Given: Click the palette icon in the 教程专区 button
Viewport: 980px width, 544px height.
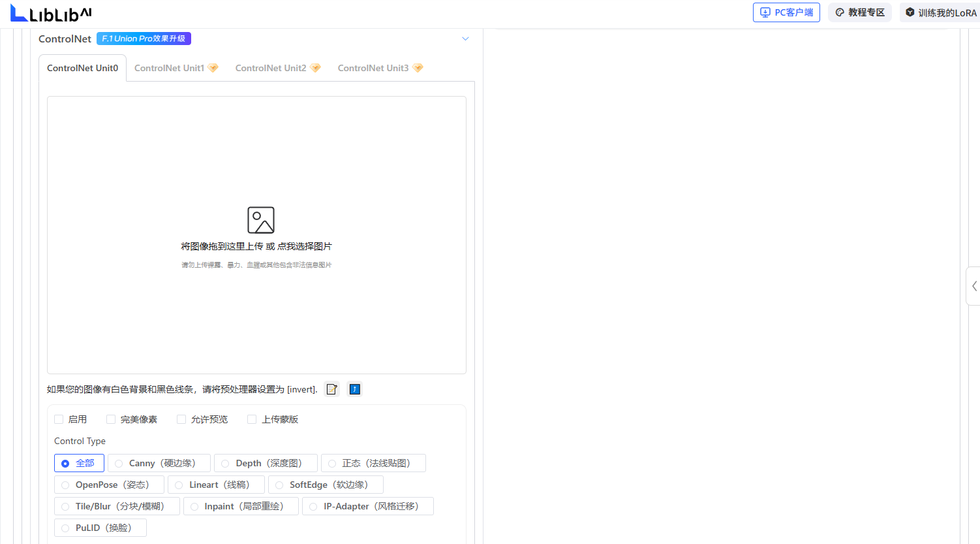Looking at the screenshot, I should (x=840, y=12).
